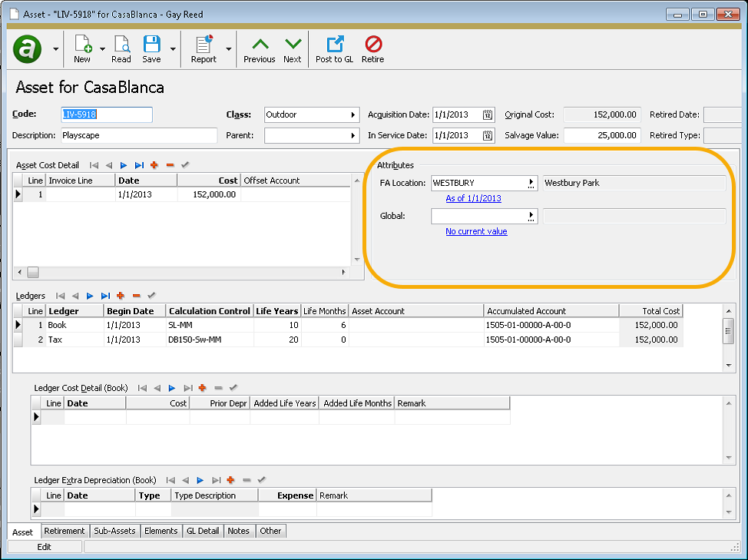Retire the asset using the toolbar icon

(372, 46)
